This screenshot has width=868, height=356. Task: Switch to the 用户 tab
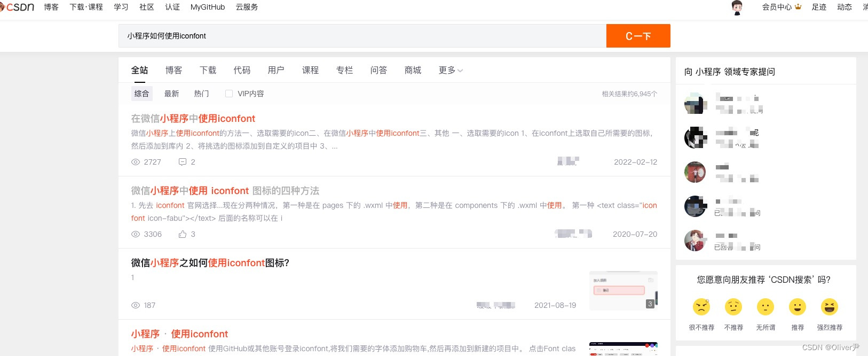click(277, 70)
